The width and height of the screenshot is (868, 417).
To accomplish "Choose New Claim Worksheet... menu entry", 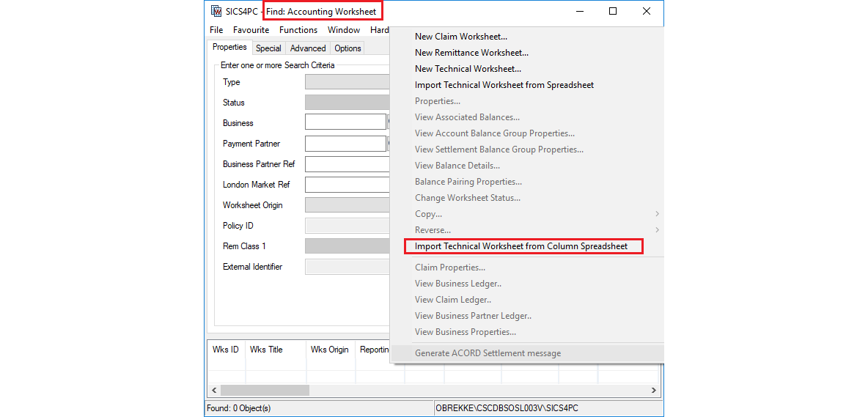I will click(461, 37).
